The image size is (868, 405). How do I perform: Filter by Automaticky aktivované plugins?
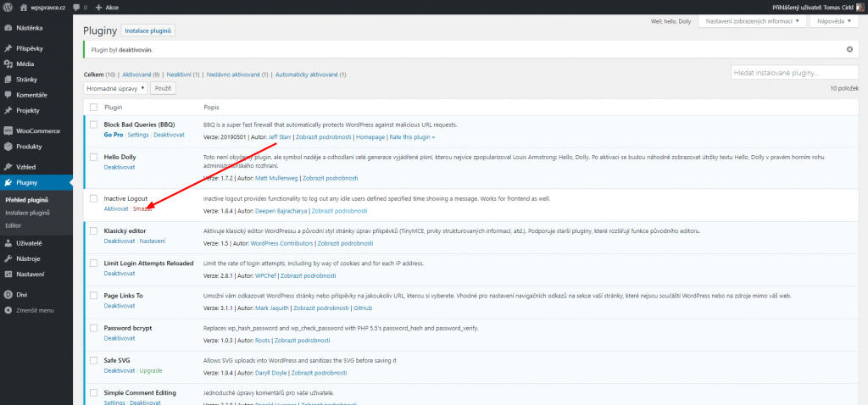[x=307, y=75]
